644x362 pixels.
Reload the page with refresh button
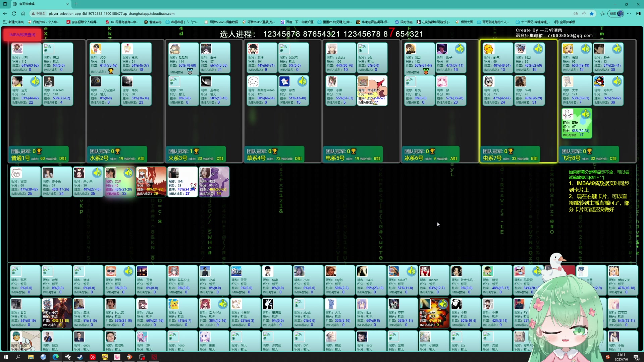[x=14, y=14]
